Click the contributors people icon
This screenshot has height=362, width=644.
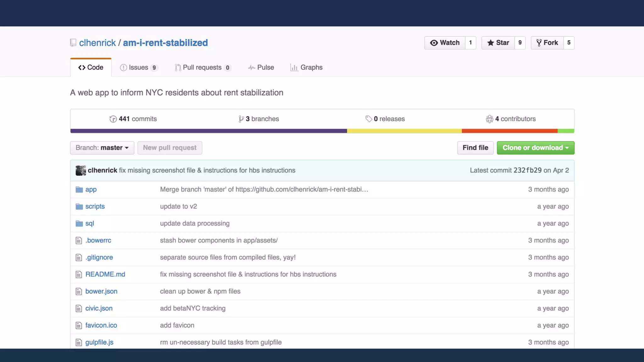[489, 119]
